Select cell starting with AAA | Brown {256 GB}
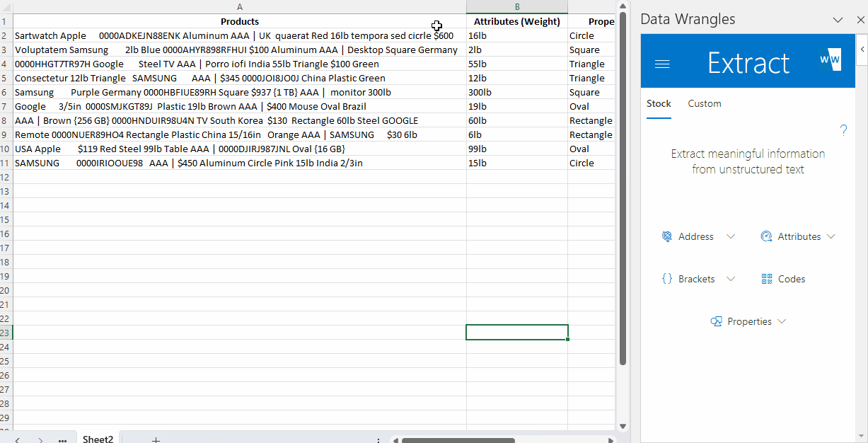 (x=240, y=120)
